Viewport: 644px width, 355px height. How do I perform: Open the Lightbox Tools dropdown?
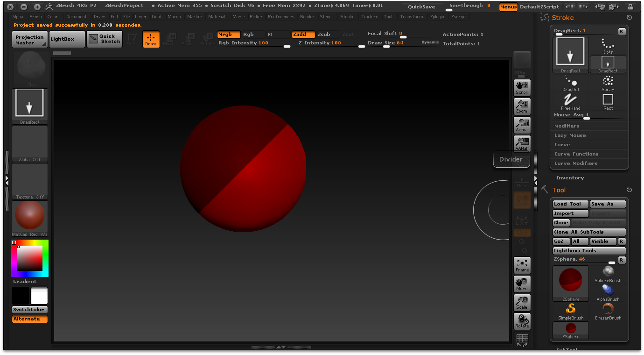(x=589, y=251)
